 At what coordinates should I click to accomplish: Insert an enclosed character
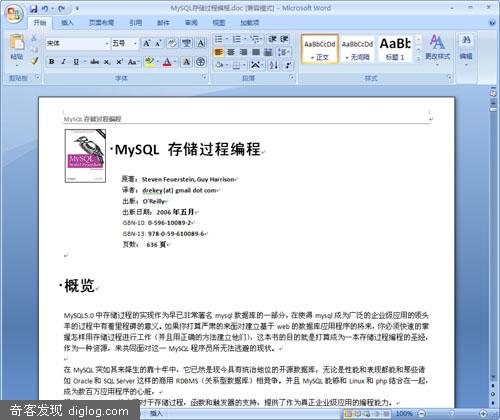(200, 62)
